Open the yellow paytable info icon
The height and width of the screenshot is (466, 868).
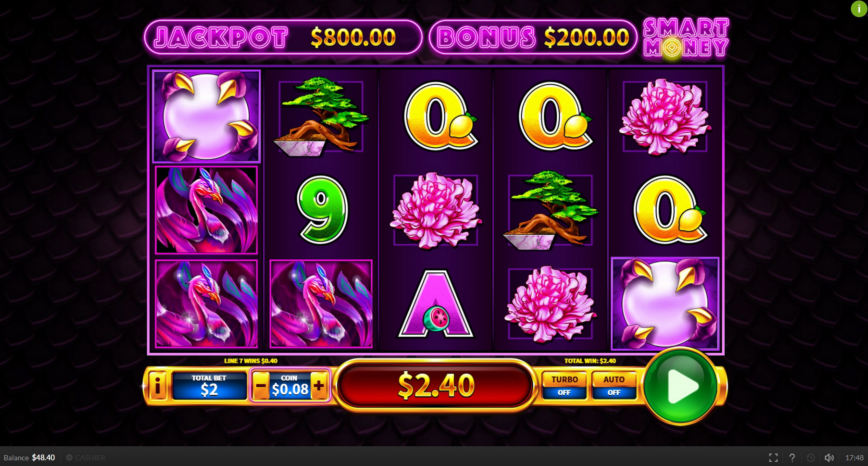(157, 386)
